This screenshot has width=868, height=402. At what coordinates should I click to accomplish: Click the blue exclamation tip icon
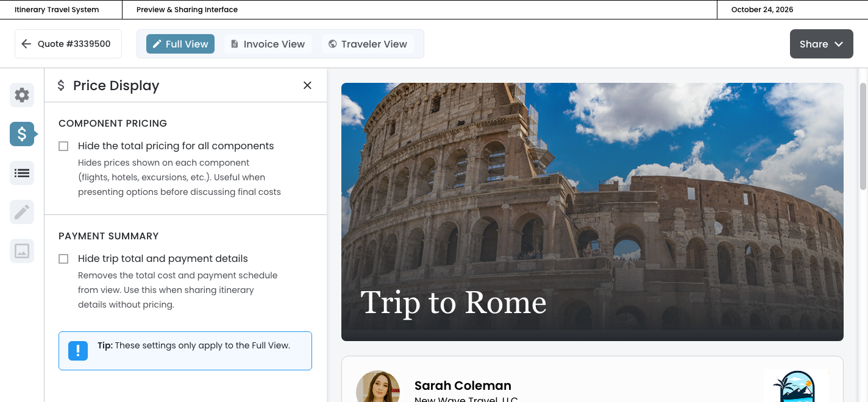coord(78,351)
